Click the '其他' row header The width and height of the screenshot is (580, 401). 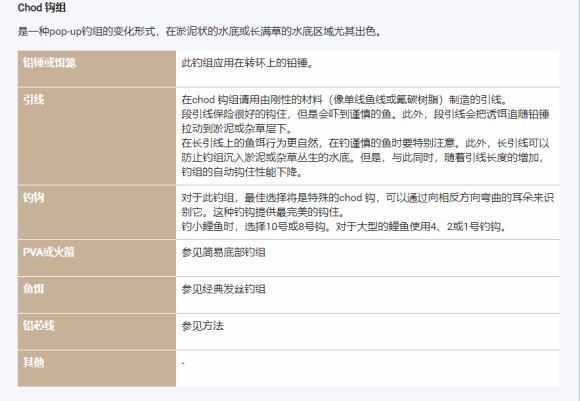click(97, 369)
